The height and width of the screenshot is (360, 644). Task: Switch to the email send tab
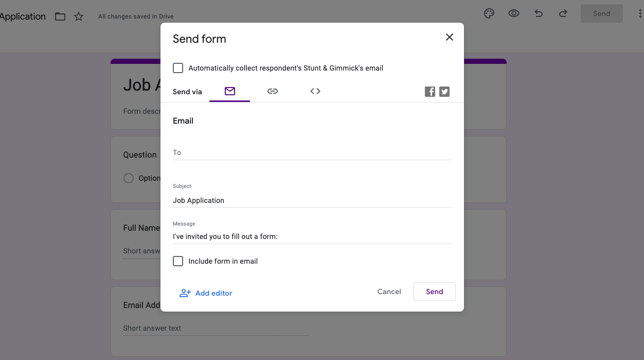pyautogui.click(x=229, y=91)
